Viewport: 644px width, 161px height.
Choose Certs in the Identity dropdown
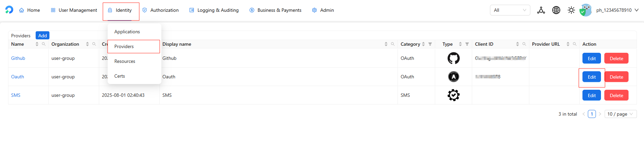[x=120, y=76]
